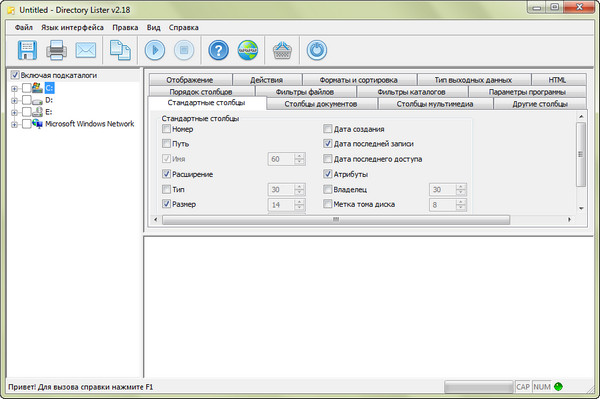Switch to Столбцы документов tab
The image size is (600, 399).
pyautogui.click(x=321, y=104)
